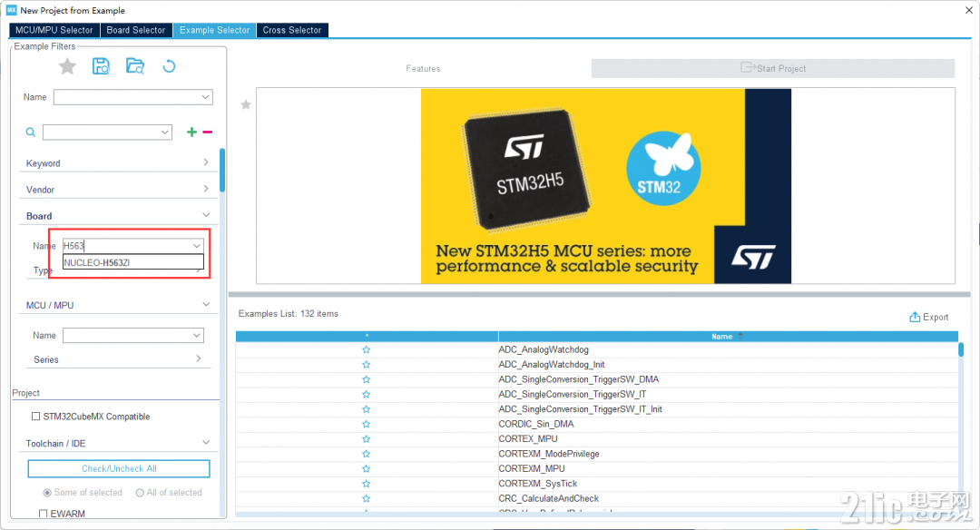980x530 pixels.
Task: Click the CORTEXM_SysTick example name
Action: click(x=538, y=484)
